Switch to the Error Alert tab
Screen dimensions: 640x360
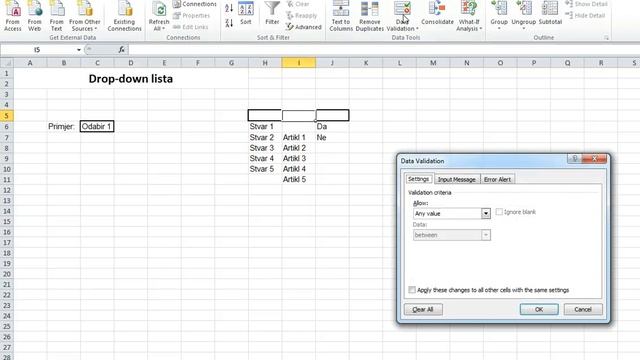point(497,180)
